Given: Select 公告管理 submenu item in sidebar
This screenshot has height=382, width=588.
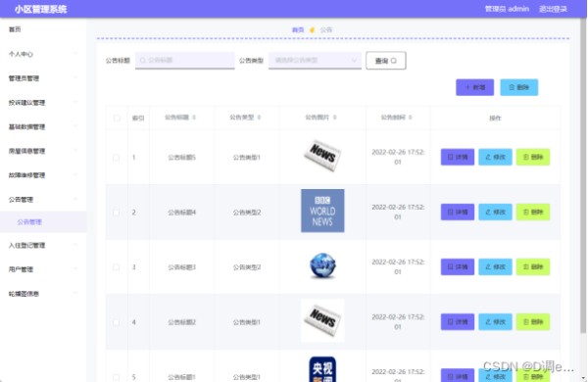Looking at the screenshot, I should click(43, 222).
